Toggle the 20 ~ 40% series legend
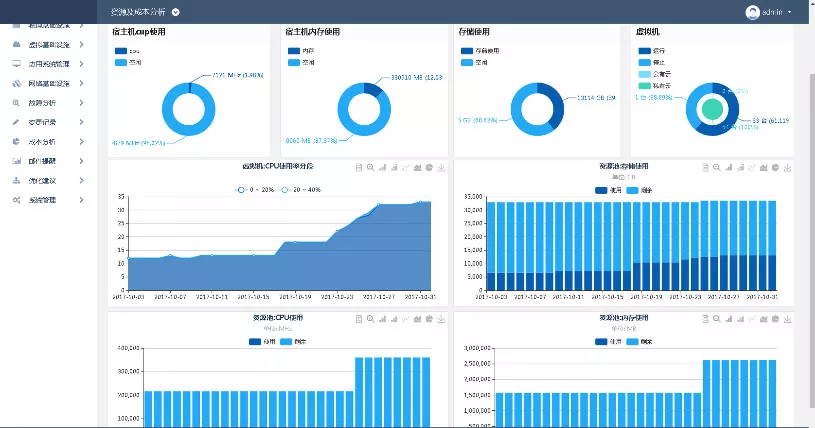Viewport: 815px width, 428px height. tap(300, 190)
